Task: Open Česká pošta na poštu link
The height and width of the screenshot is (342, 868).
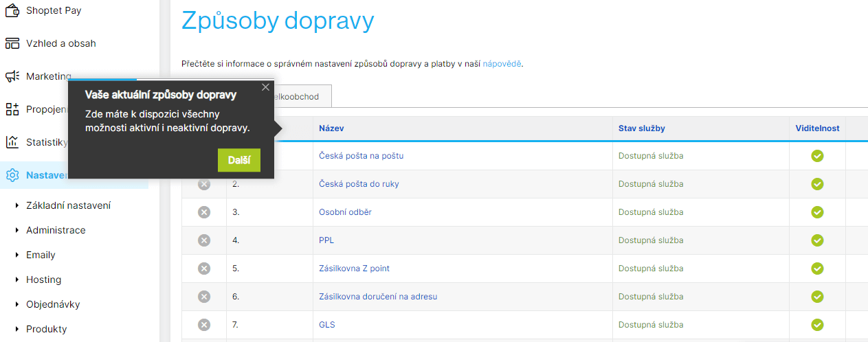Action: point(361,156)
